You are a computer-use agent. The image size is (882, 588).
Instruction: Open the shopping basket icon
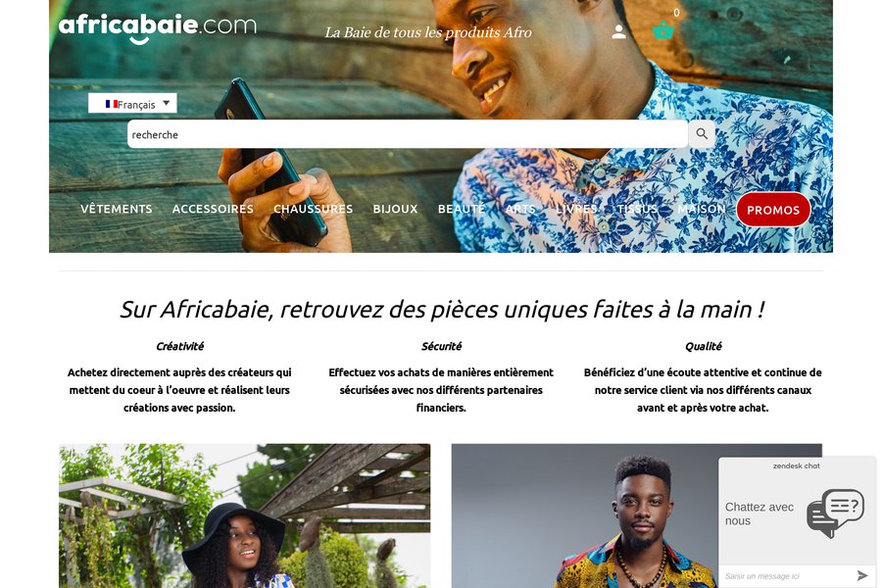(x=663, y=29)
